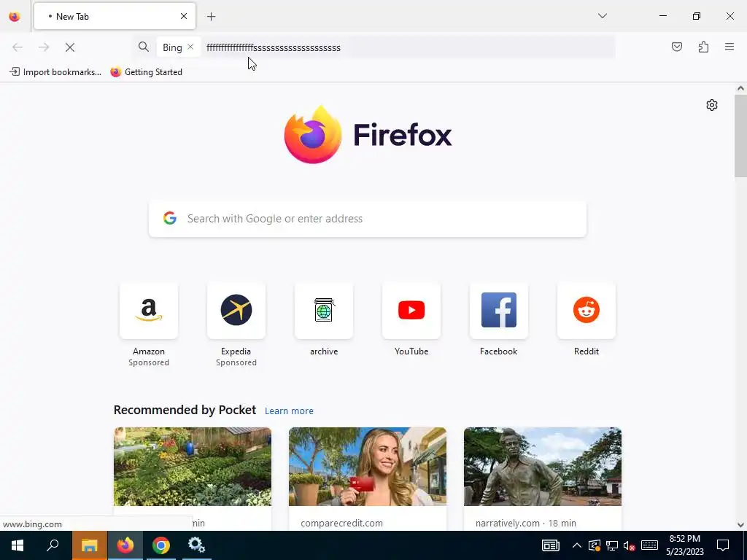Click the scroll down arrow on the page scrollbar

click(x=740, y=525)
